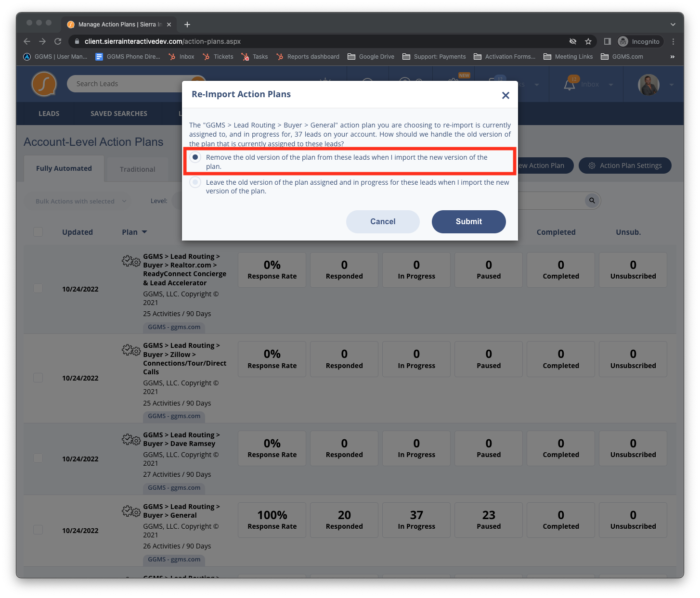Switch to the Fully Automated tab

click(64, 168)
